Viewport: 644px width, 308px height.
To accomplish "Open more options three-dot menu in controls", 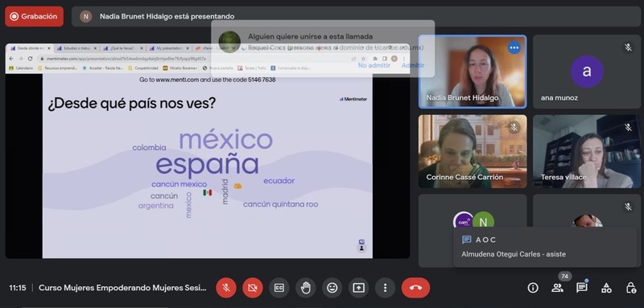I will click(385, 288).
